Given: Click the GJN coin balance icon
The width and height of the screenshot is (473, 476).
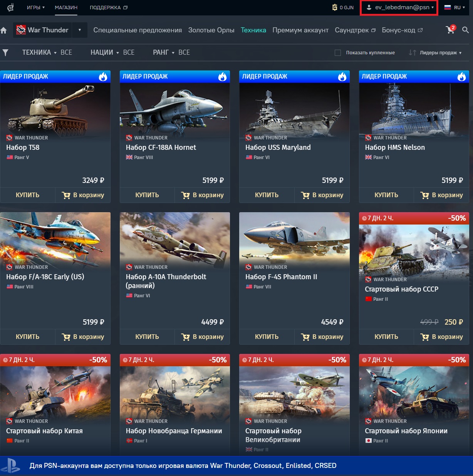Looking at the screenshot, I should [335, 7].
